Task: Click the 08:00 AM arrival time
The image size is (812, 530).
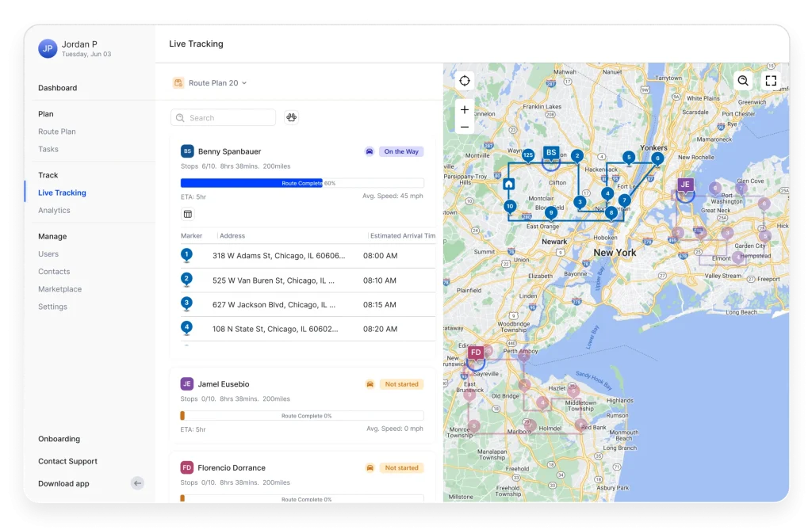Action: (x=380, y=256)
